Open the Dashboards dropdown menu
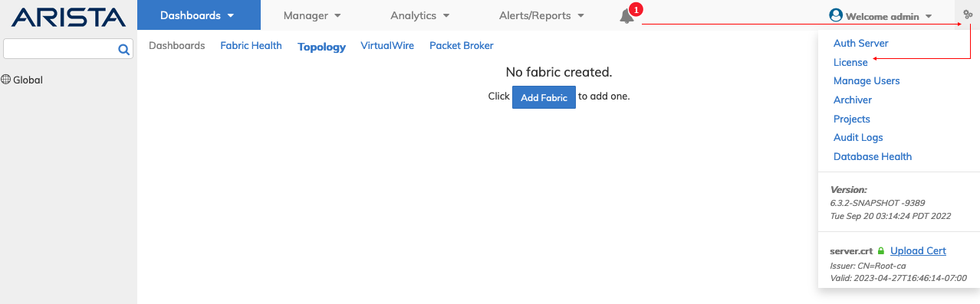 pos(199,15)
